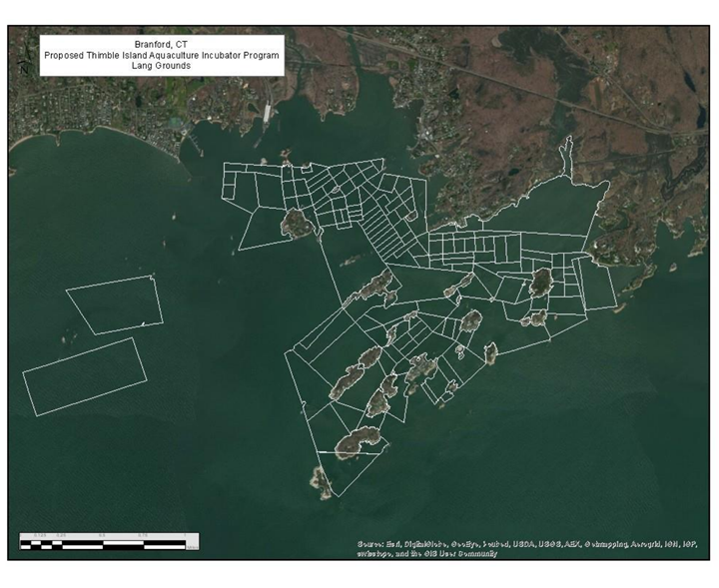This screenshot has width=719, height=588.
Task: Click the 'Lang Grounds' subtitle text
Action: [x=161, y=67]
